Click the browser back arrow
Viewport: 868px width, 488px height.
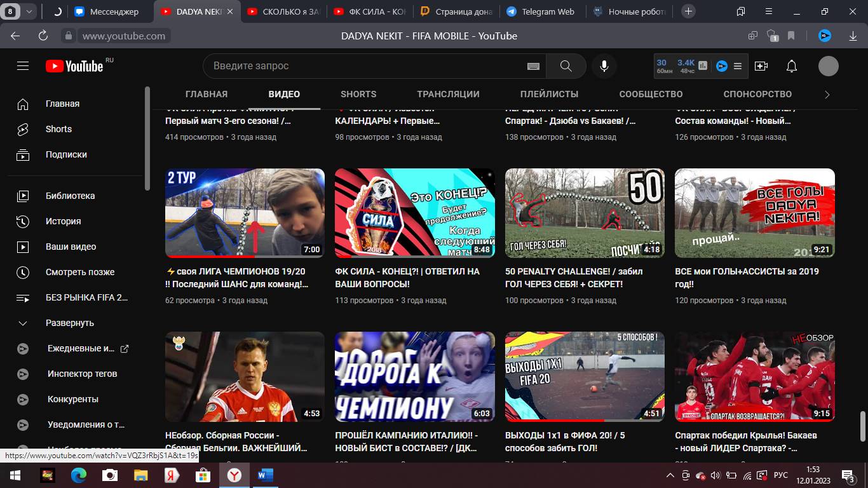[15, 36]
